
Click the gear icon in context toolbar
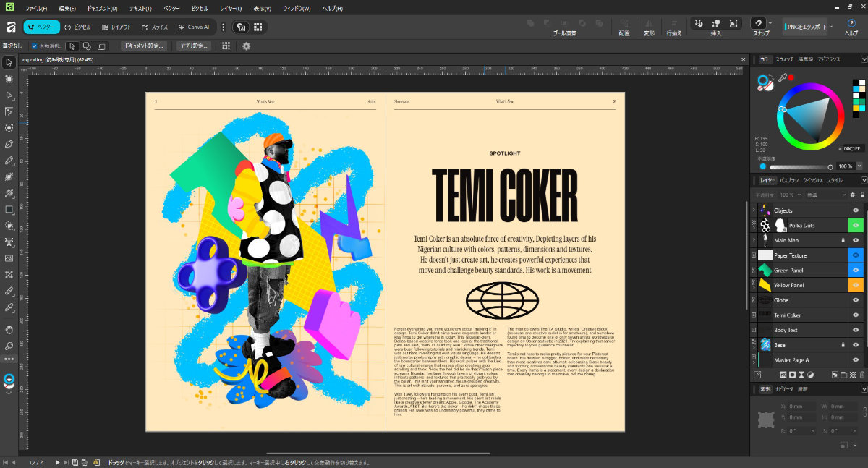point(246,46)
